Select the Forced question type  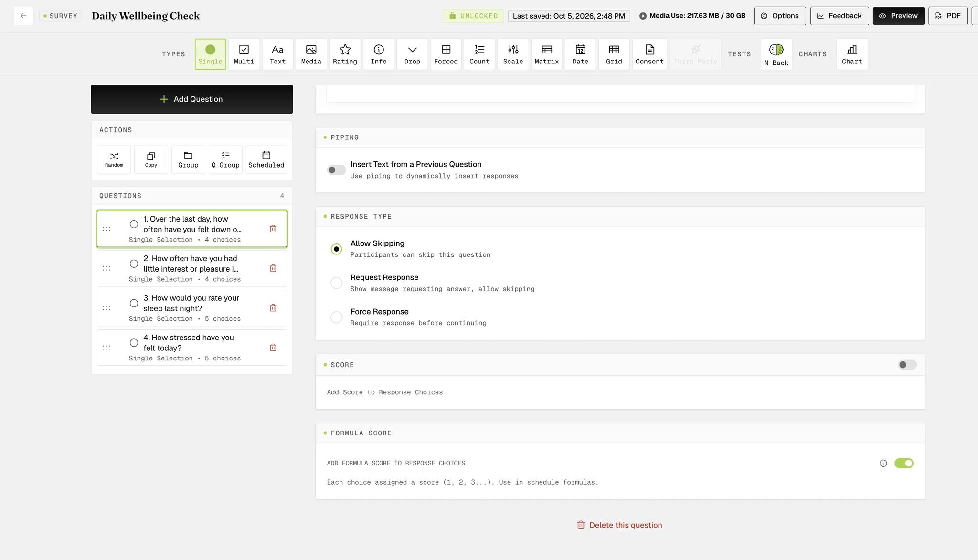tap(446, 54)
